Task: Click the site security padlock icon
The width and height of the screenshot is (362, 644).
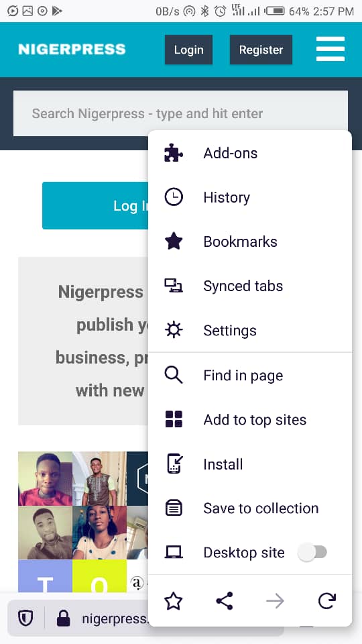Action: coord(63,618)
